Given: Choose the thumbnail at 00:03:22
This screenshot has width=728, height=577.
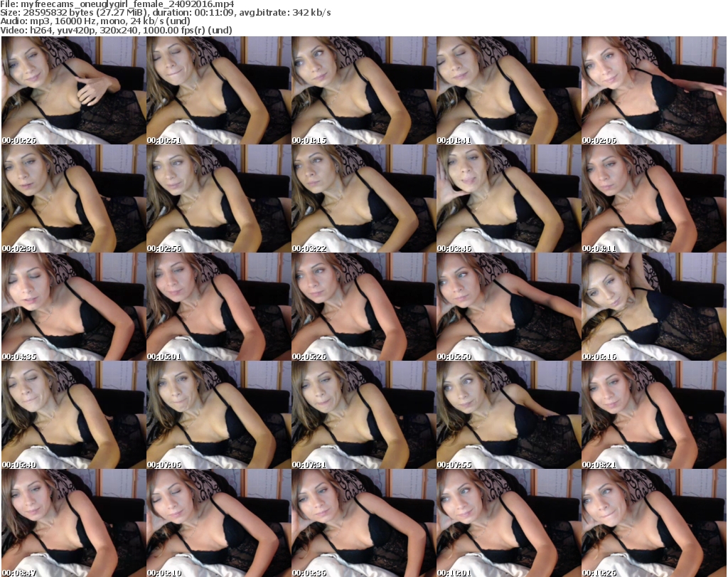Looking at the screenshot, I should (363, 198).
